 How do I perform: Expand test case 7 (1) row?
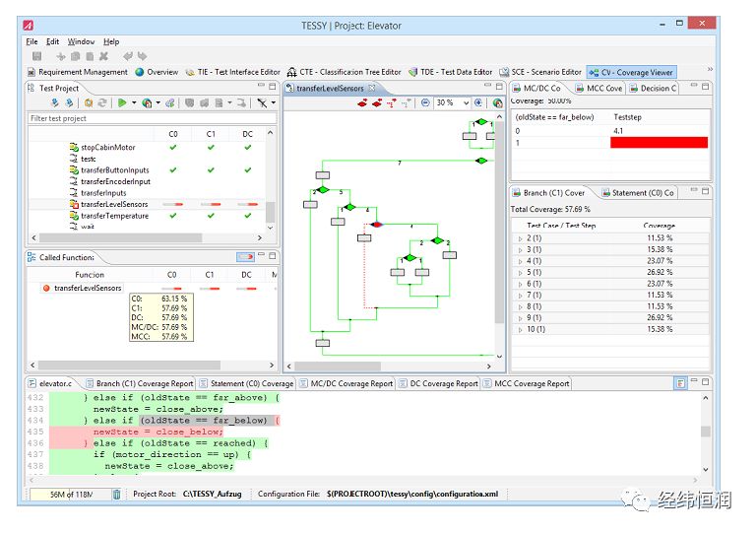point(520,296)
